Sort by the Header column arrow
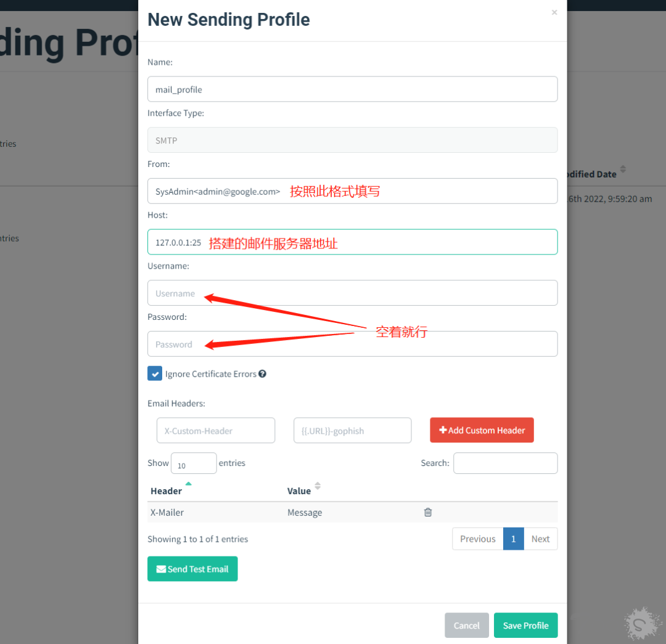Viewport: 666px width, 644px height. point(189,484)
